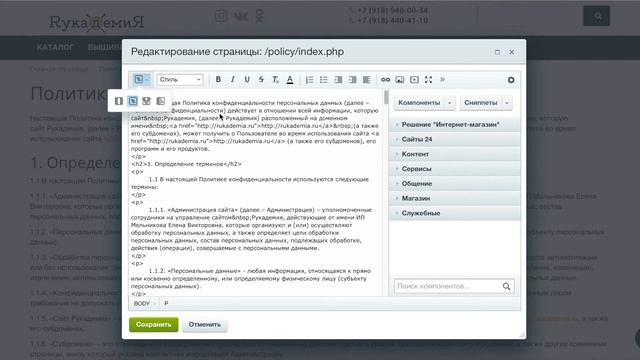Focus the site header search field

(x=530, y=16)
